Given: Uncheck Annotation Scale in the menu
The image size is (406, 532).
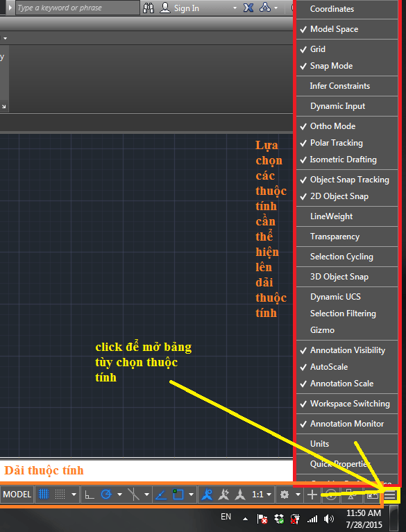Looking at the screenshot, I should tap(347, 384).
